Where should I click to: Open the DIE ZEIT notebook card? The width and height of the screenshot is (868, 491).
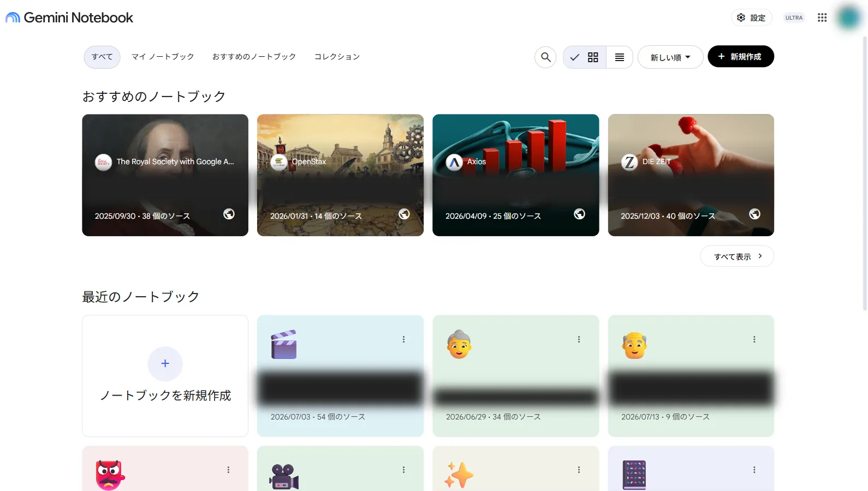click(691, 175)
